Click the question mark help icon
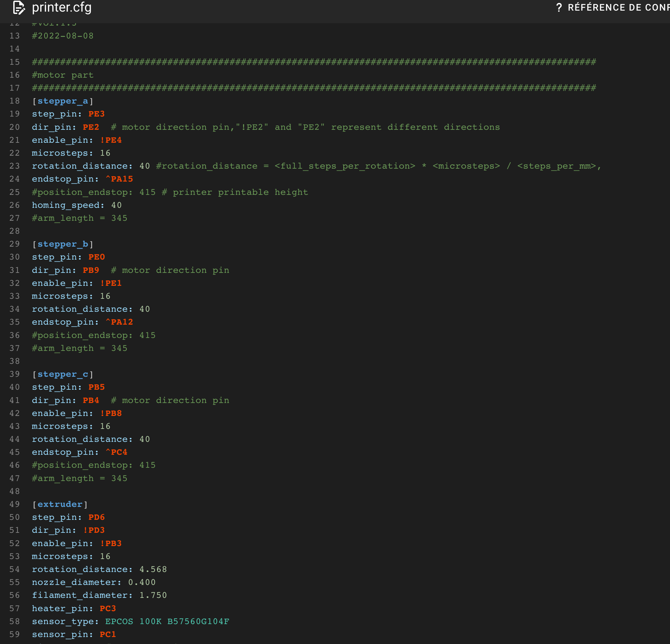The width and height of the screenshot is (670, 644). tap(559, 8)
